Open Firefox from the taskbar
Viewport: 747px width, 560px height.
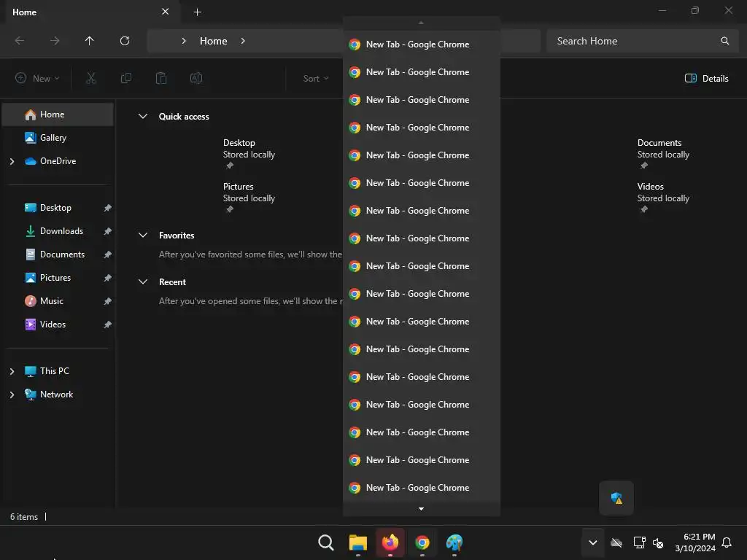(x=390, y=542)
